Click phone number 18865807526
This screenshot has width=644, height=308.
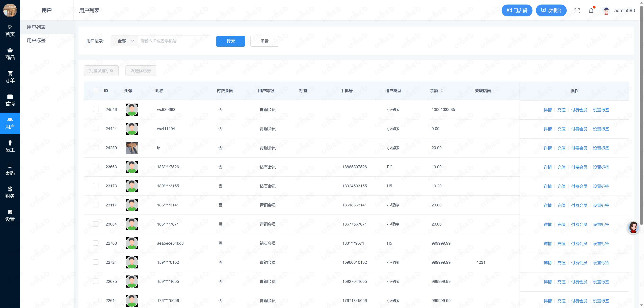point(355,167)
